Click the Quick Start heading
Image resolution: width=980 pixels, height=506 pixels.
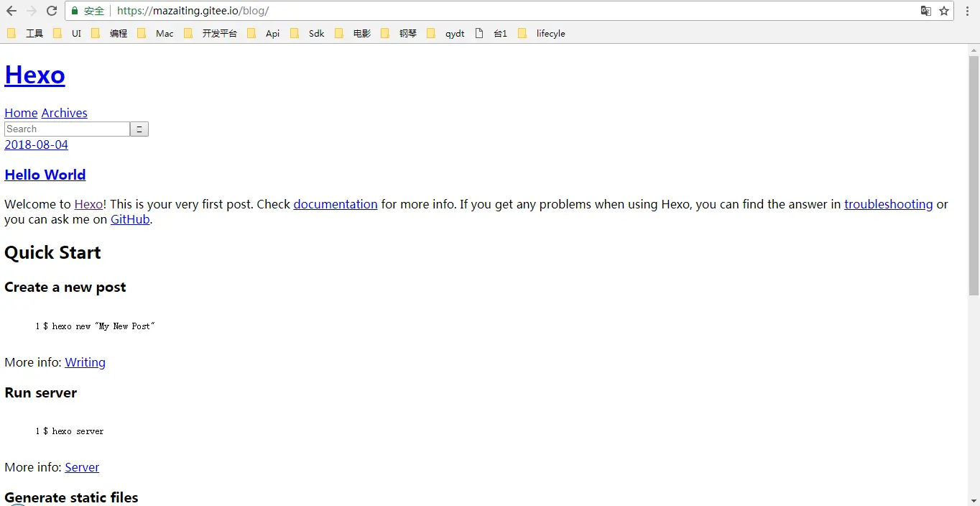tap(52, 252)
